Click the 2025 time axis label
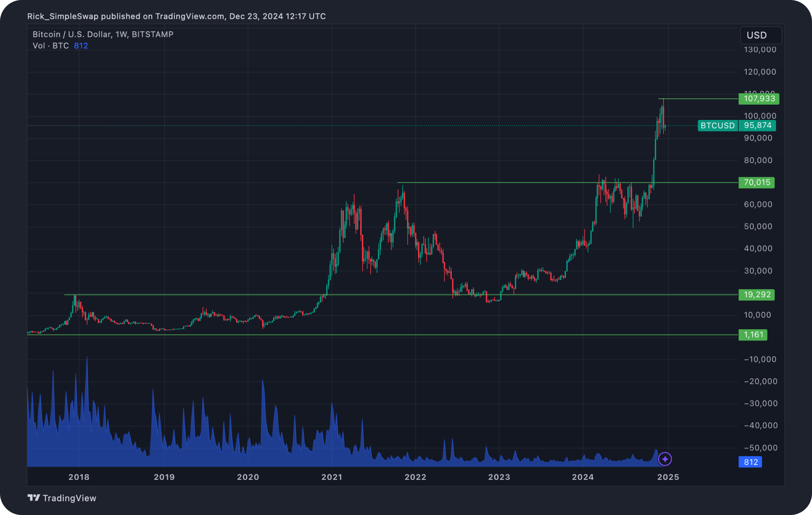The width and height of the screenshot is (812, 515). coord(668,477)
